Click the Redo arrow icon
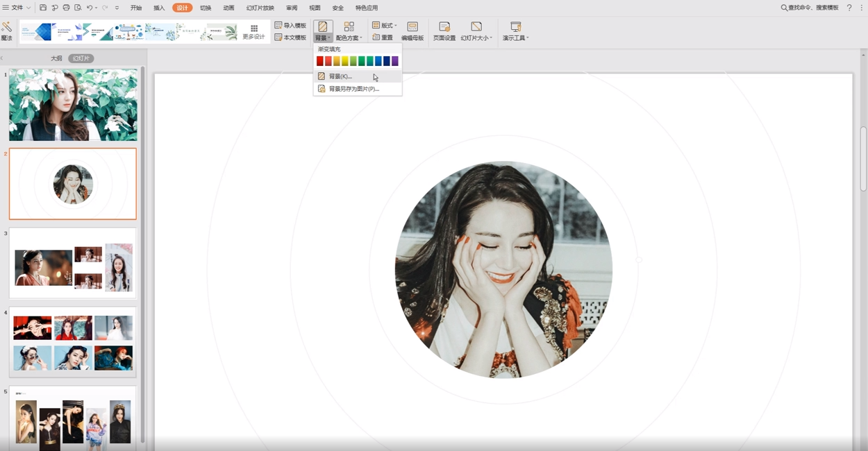868x451 pixels. point(105,8)
